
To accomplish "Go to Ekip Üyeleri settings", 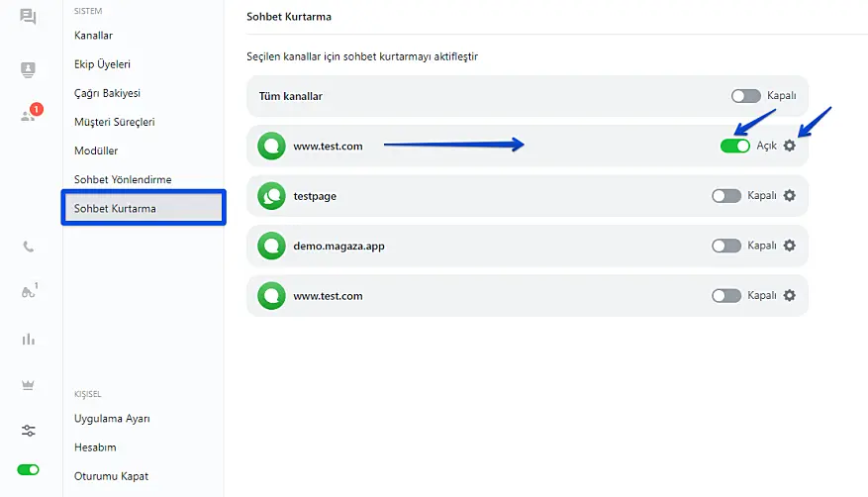I will click(x=102, y=64).
